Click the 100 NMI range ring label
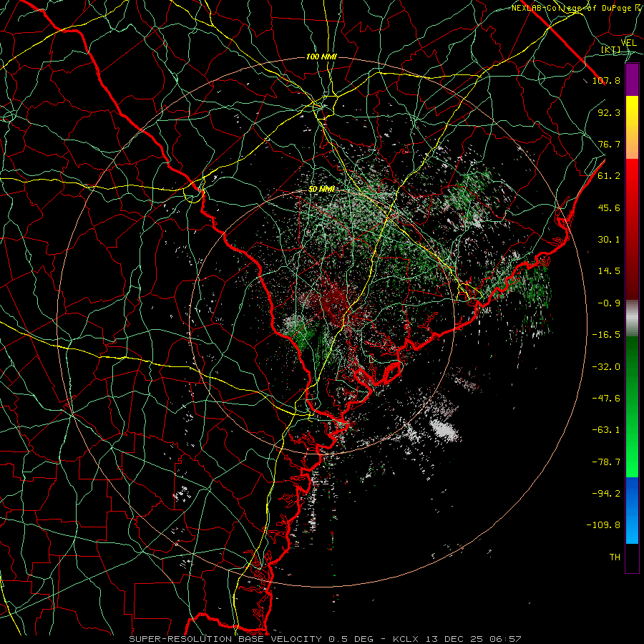The width and height of the screenshot is (644, 644). click(321, 57)
